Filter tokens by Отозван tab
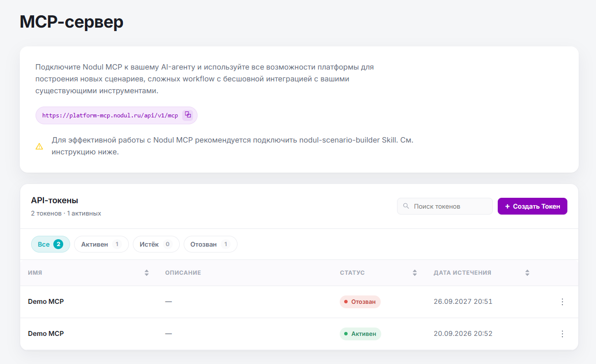 pyautogui.click(x=210, y=244)
